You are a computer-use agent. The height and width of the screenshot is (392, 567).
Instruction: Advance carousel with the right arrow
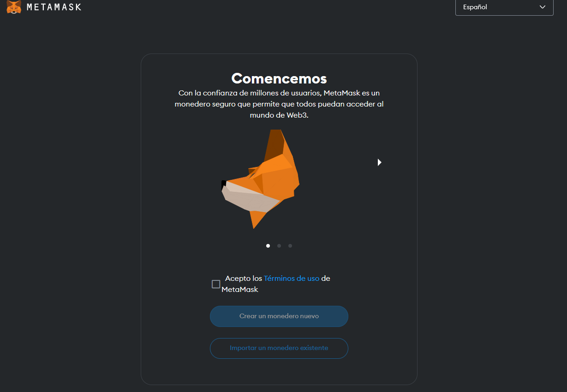[x=379, y=162]
